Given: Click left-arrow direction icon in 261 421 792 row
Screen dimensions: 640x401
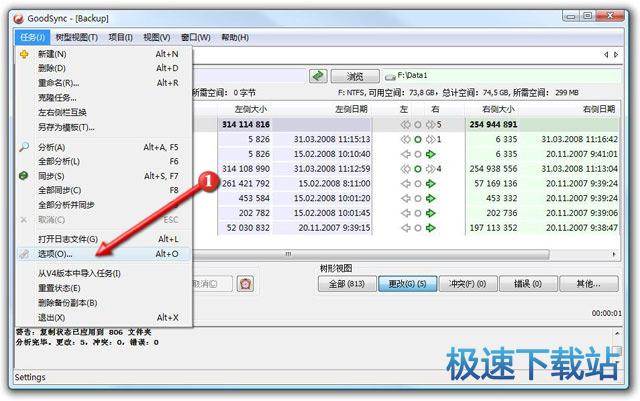Looking at the screenshot, I should click(405, 184).
